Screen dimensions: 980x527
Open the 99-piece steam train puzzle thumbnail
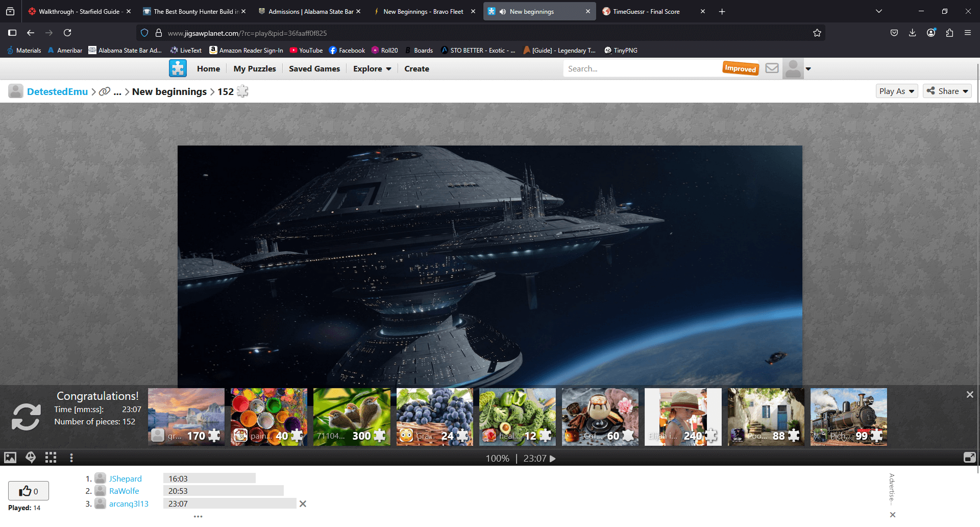[849, 417]
